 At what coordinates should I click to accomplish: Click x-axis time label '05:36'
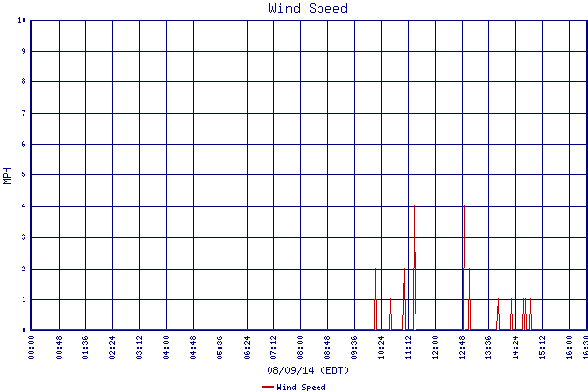(220, 347)
